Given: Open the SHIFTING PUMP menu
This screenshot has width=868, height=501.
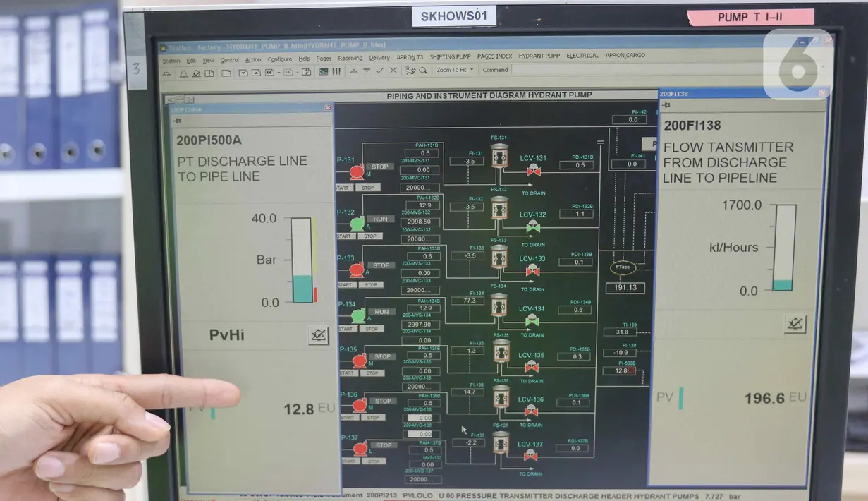Looking at the screenshot, I should (451, 56).
